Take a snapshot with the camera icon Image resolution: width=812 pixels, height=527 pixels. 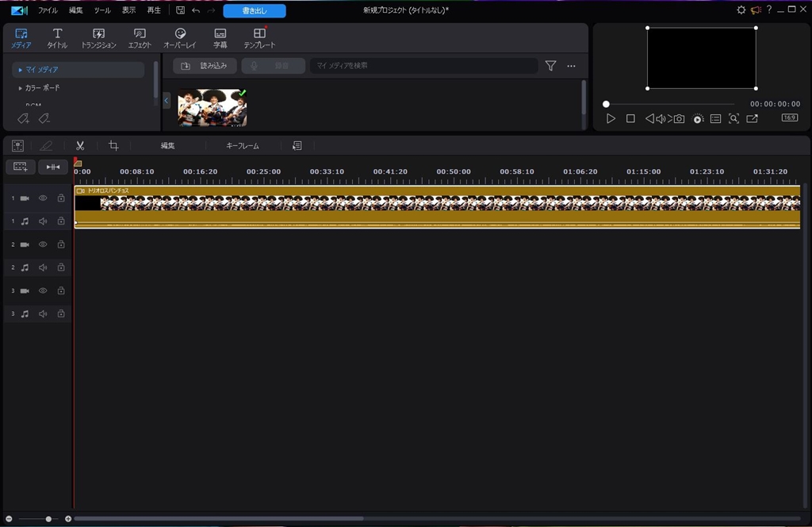679,119
